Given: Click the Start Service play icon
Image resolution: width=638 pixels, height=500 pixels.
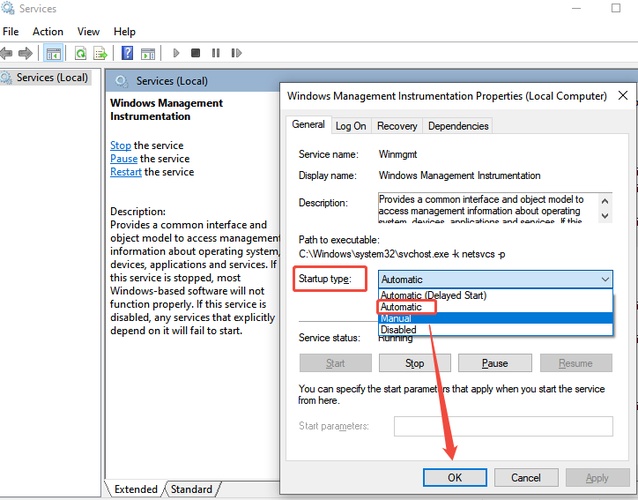Looking at the screenshot, I should (x=176, y=53).
